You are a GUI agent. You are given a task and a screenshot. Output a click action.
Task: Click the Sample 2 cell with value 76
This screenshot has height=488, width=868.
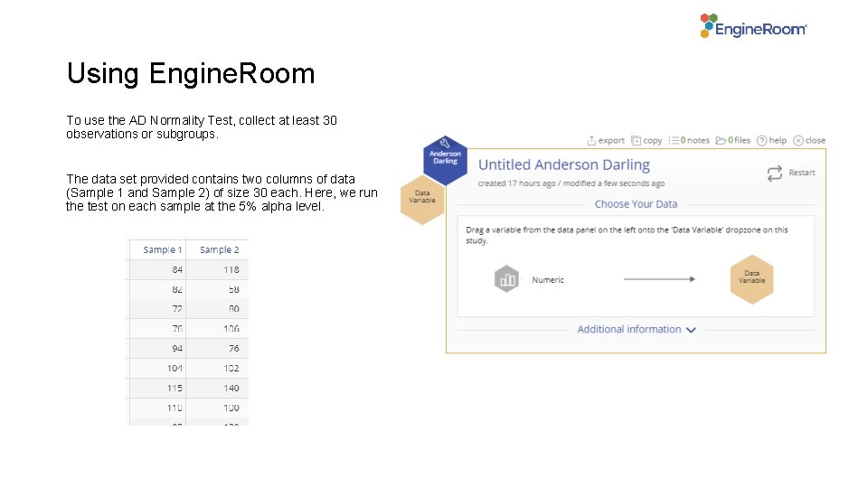[x=218, y=349]
